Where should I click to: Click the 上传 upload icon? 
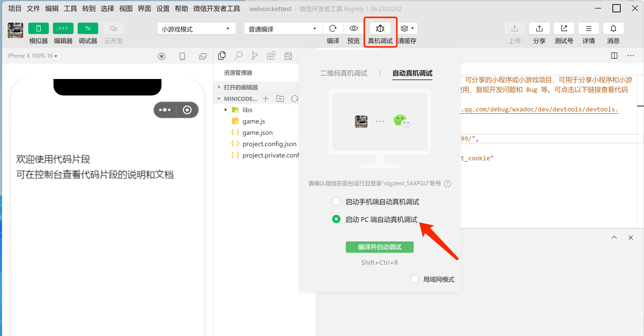coord(514,28)
